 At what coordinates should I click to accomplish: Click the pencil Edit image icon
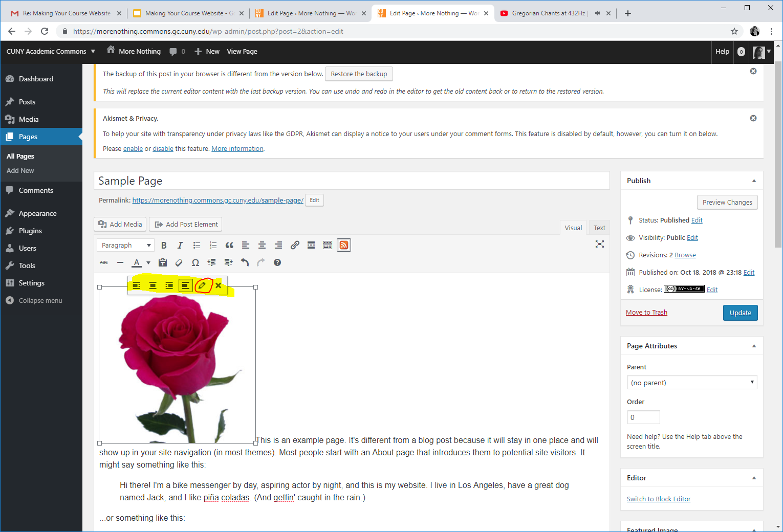[202, 285]
